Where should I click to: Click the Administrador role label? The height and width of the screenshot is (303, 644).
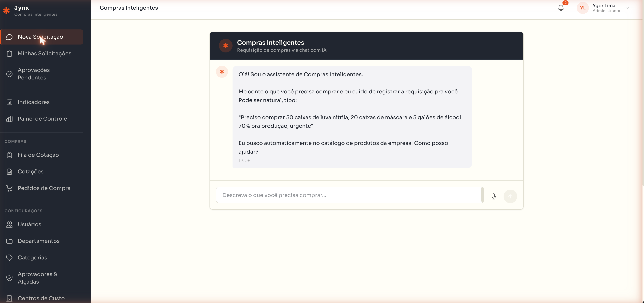(606, 11)
